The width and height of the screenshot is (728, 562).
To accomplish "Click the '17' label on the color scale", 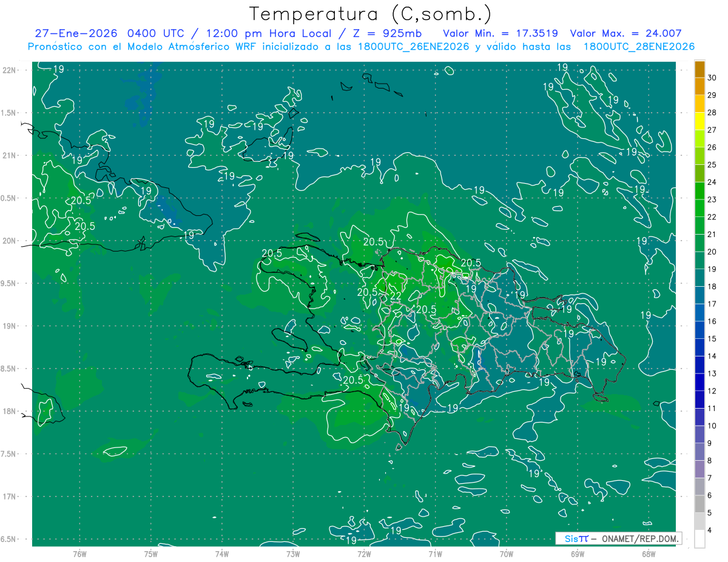I will pos(712,304).
